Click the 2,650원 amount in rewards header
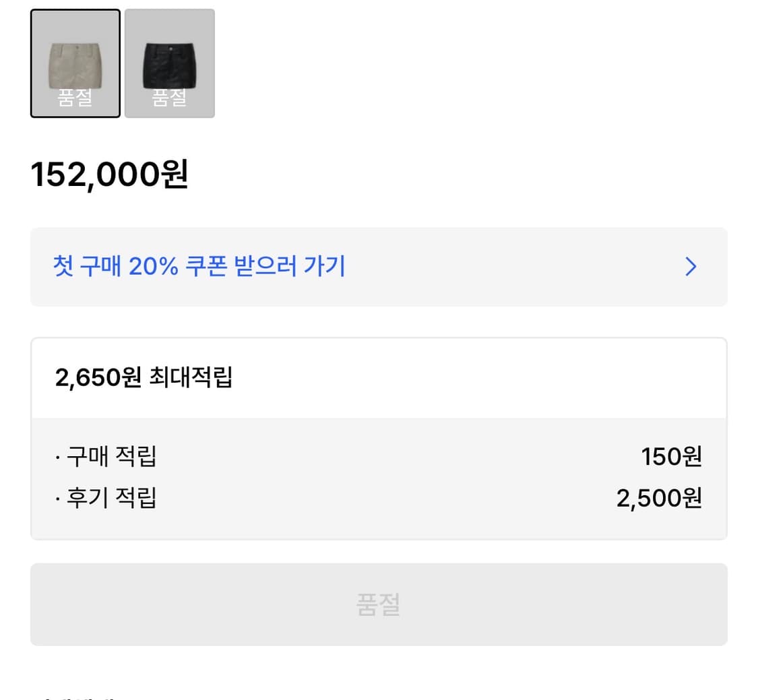This screenshot has height=700, width=758. [98, 378]
